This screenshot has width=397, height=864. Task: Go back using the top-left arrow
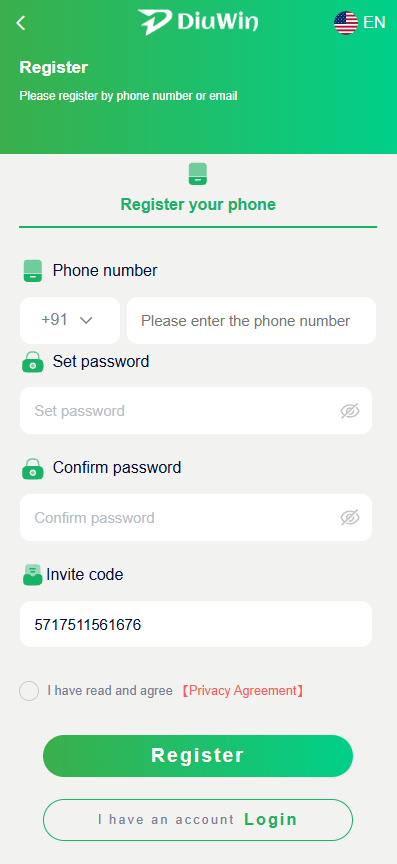(x=21, y=23)
